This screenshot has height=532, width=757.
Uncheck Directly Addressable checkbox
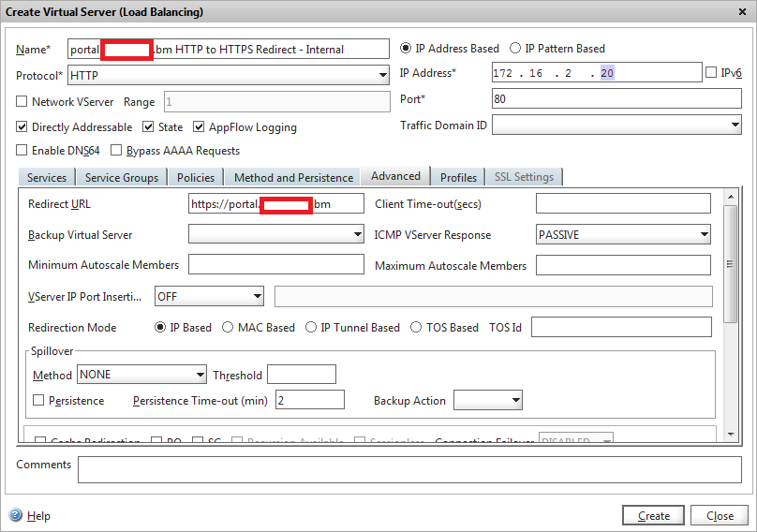pos(22,127)
